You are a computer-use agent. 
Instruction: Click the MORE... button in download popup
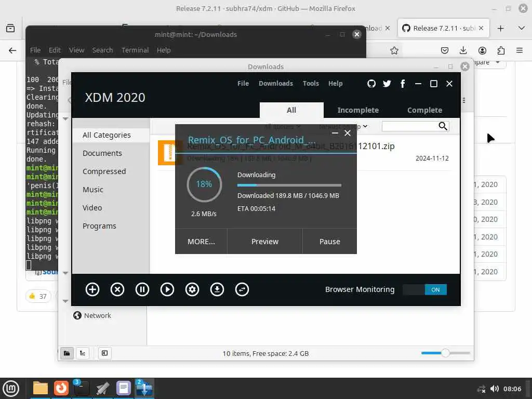(x=201, y=241)
